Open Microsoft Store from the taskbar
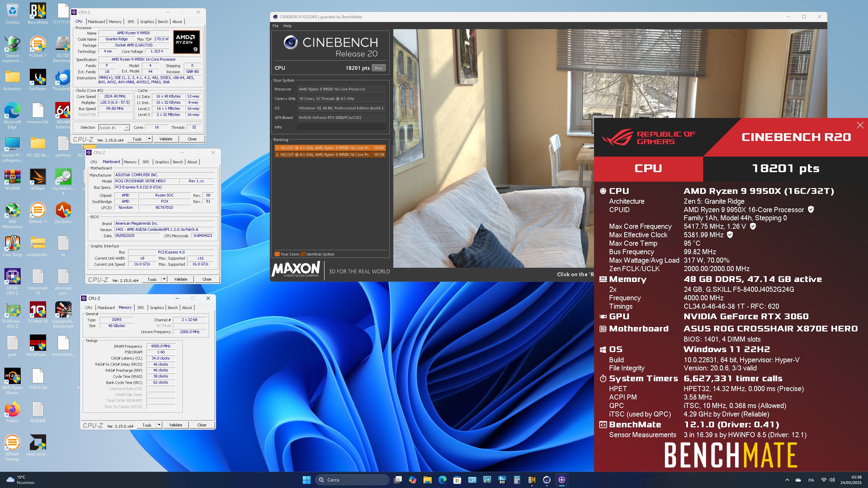Image resolution: width=868 pixels, height=488 pixels. click(x=457, y=480)
